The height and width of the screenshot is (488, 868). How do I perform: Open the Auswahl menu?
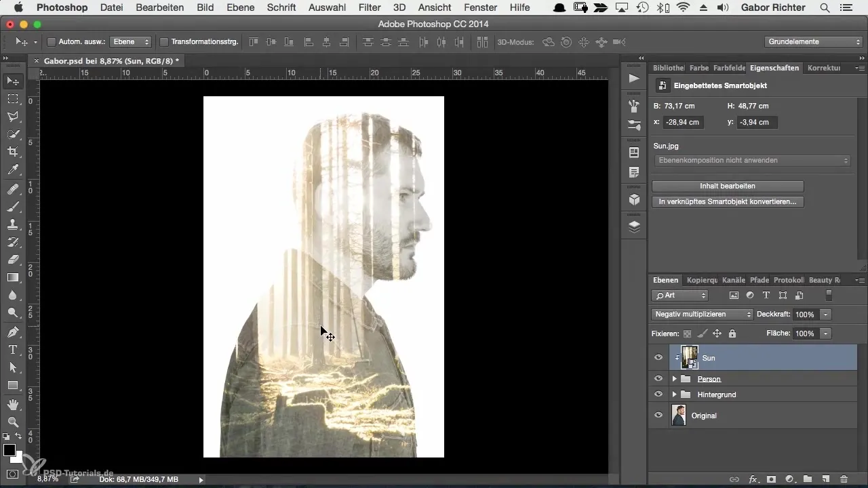coord(326,8)
